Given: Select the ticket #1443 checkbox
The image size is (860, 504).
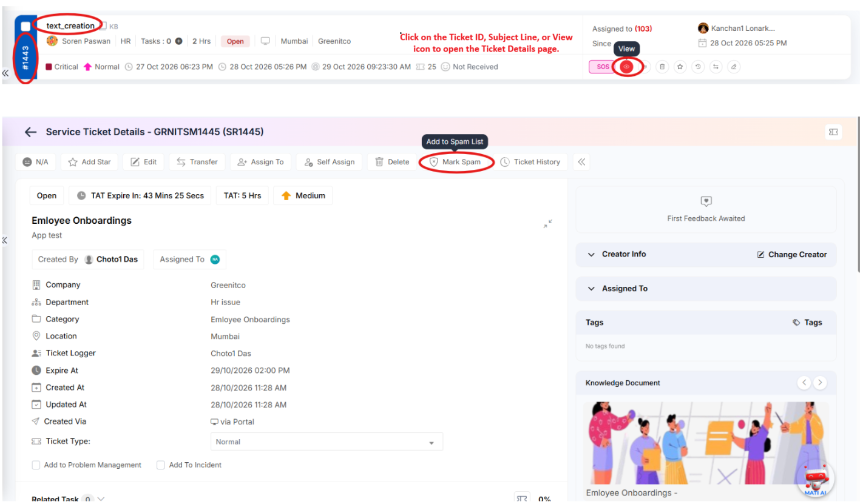Looking at the screenshot, I should (x=25, y=26).
